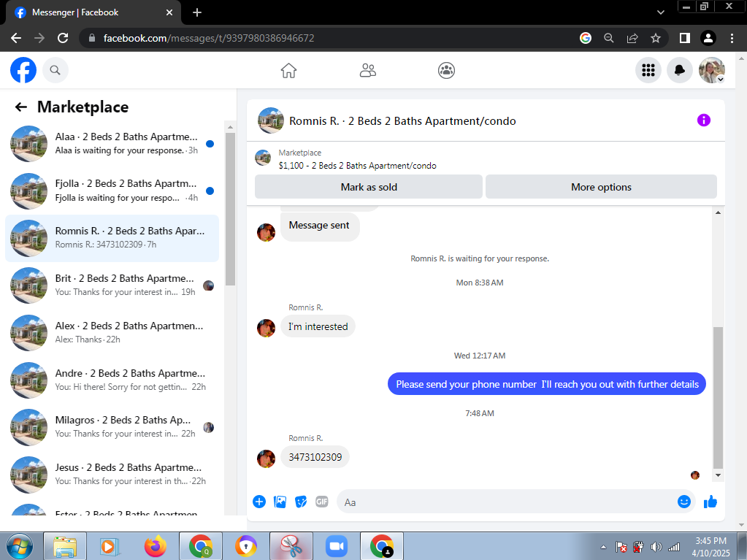Open the Jesus conversation
The width and height of the screenshot is (747, 560).
112,474
